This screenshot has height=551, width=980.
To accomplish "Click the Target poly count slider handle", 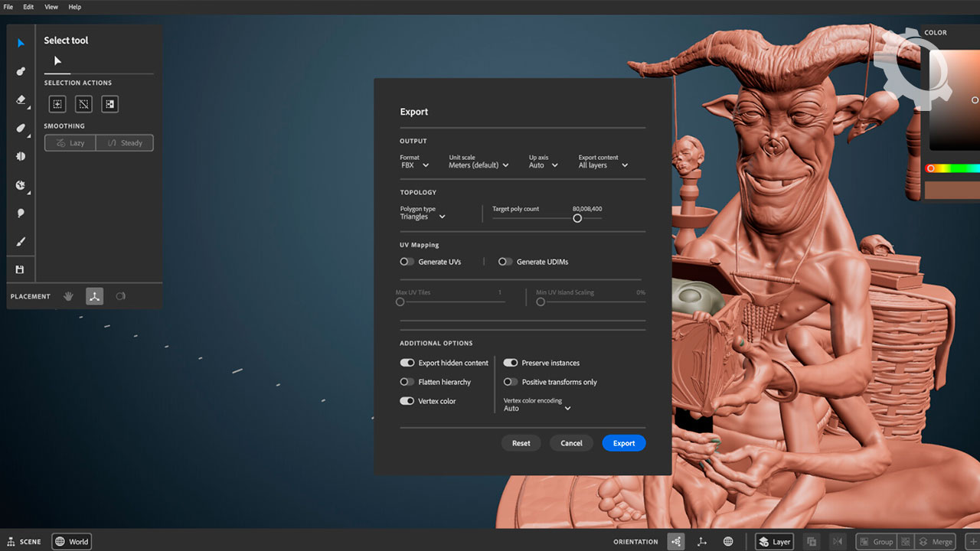I will click(577, 218).
